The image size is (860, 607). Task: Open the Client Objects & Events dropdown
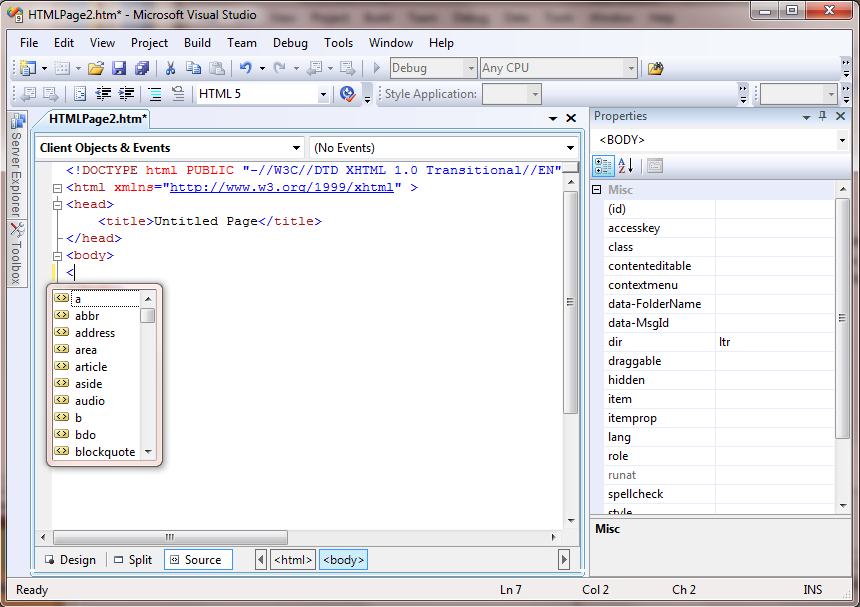[x=296, y=148]
